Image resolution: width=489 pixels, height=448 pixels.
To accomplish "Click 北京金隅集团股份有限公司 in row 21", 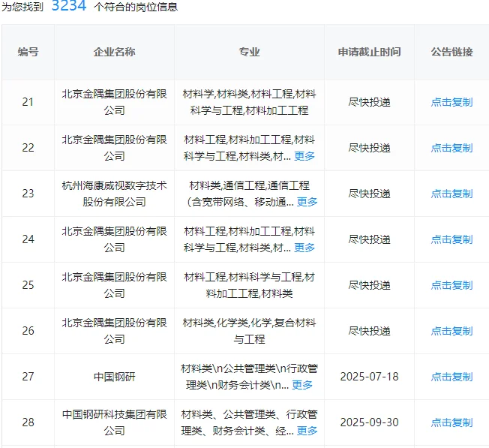I will pyautogui.click(x=115, y=102).
